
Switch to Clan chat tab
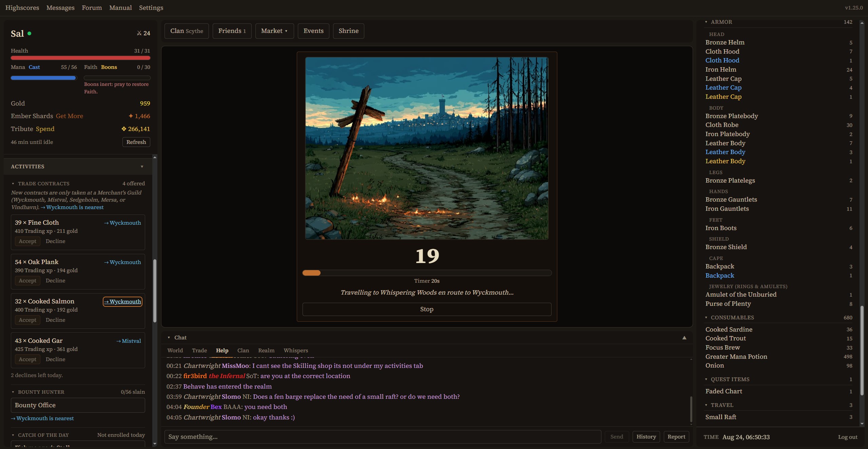[243, 351]
